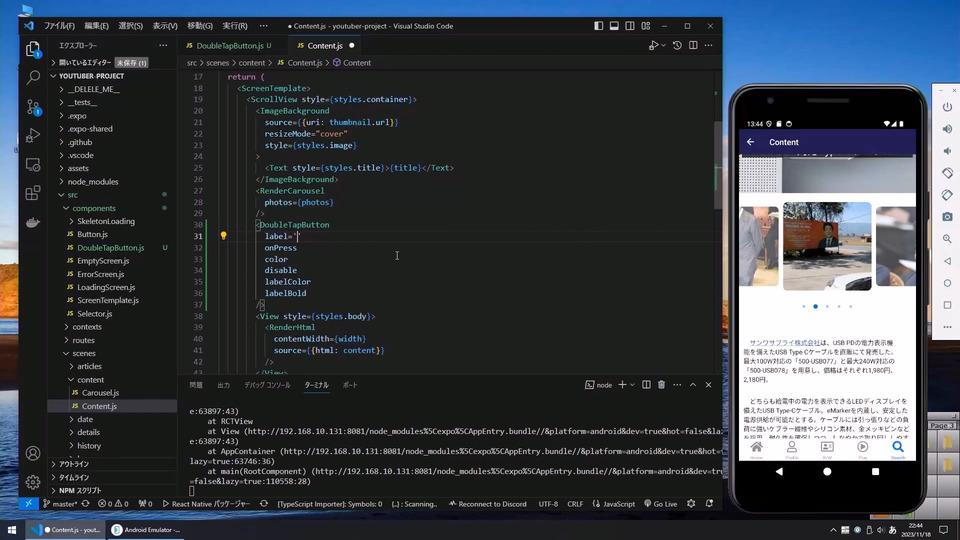Click emulator zoom magnifier icon
The image size is (960, 540).
pyautogui.click(x=947, y=239)
